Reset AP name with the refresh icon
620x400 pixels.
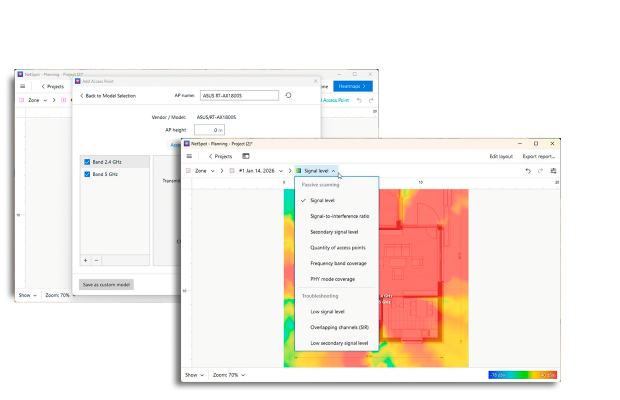tap(289, 95)
